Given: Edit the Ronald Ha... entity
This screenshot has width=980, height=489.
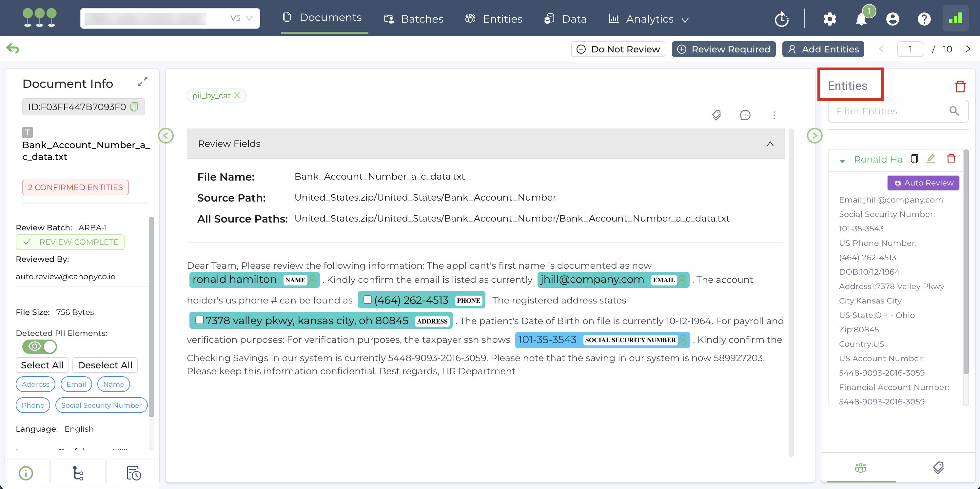Looking at the screenshot, I should [931, 159].
